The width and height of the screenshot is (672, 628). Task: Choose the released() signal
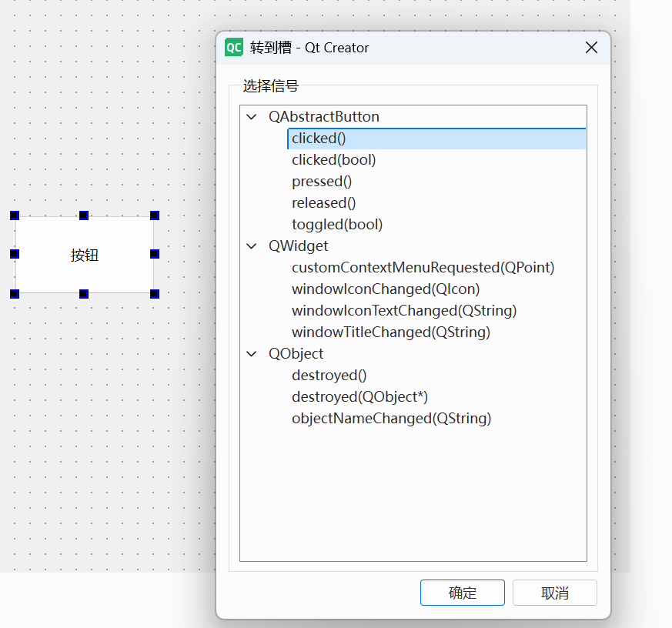(323, 203)
